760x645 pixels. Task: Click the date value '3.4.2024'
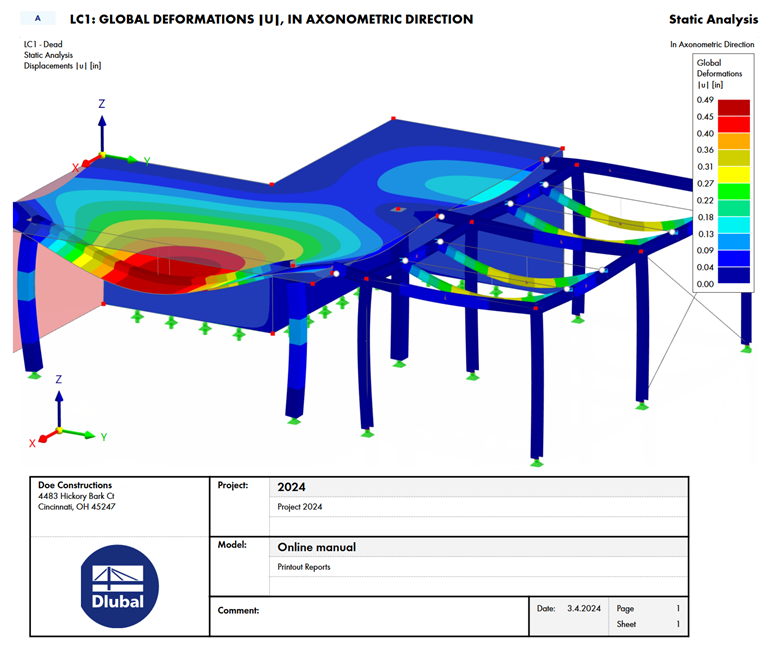(x=584, y=608)
